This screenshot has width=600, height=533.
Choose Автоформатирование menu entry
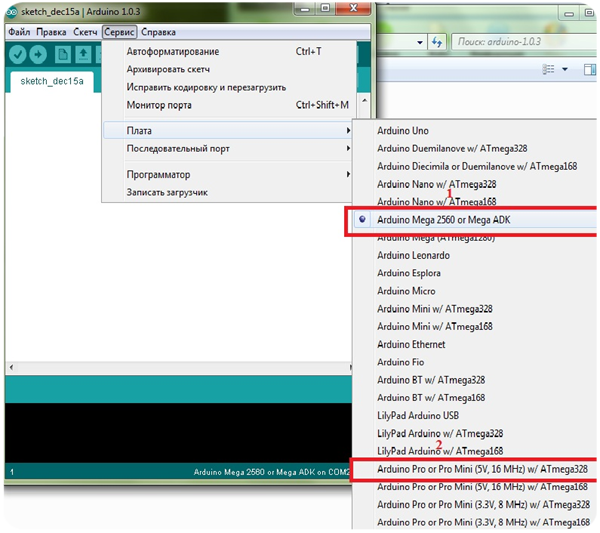(230, 51)
